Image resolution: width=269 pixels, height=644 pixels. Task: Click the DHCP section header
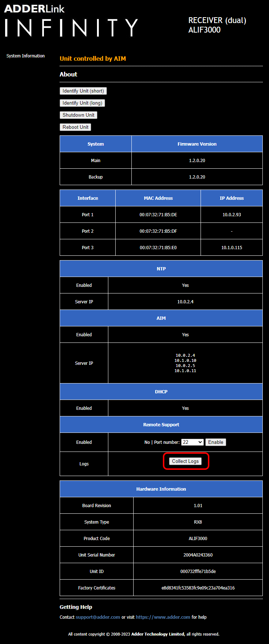click(161, 392)
